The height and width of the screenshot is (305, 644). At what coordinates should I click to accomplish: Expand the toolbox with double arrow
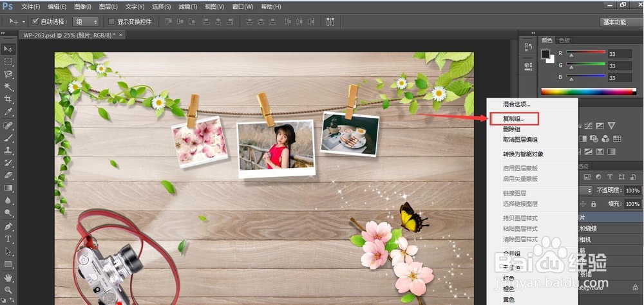coord(3,33)
